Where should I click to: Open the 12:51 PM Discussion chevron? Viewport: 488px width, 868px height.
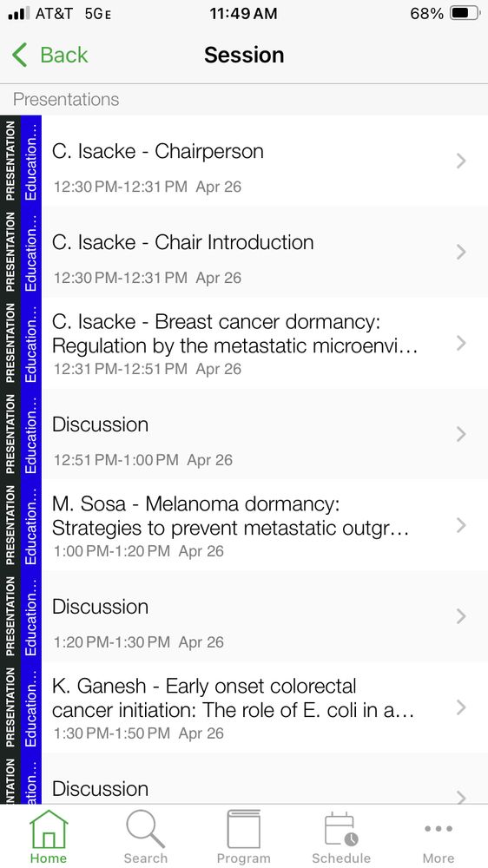pos(461,435)
